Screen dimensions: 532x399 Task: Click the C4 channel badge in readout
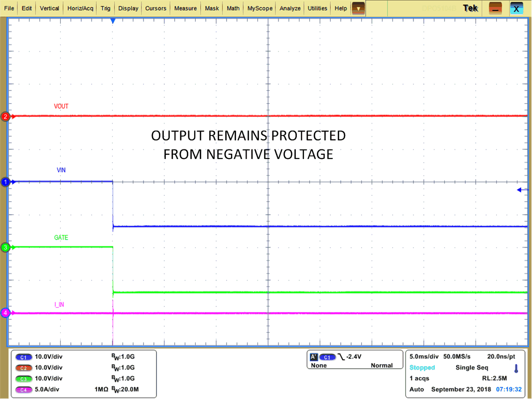(24, 390)
